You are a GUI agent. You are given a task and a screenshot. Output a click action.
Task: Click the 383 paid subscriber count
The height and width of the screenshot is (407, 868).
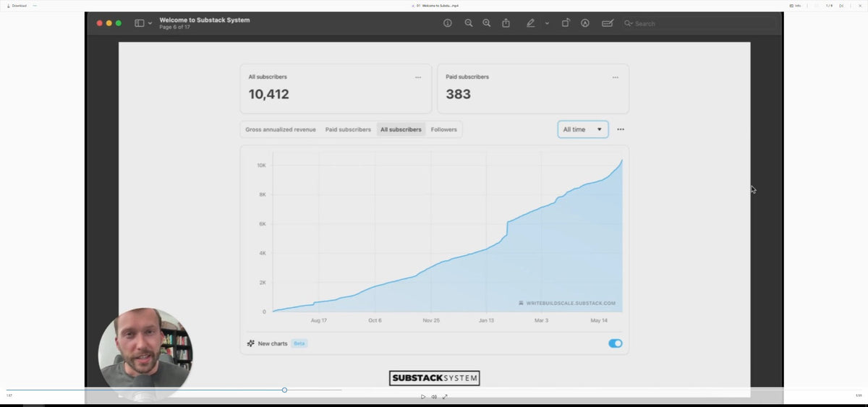[459, 94]
